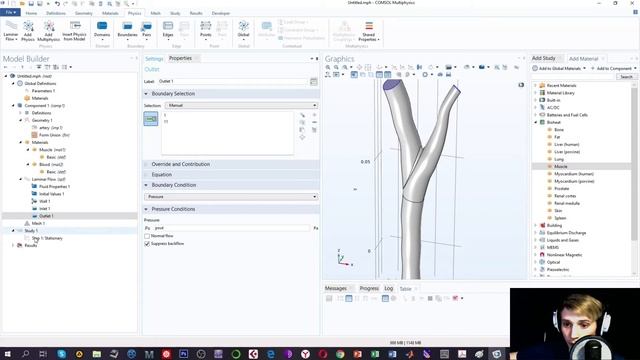Toggle the Activate Selection button
640x360 pixels.
click(x=151, y=119)
